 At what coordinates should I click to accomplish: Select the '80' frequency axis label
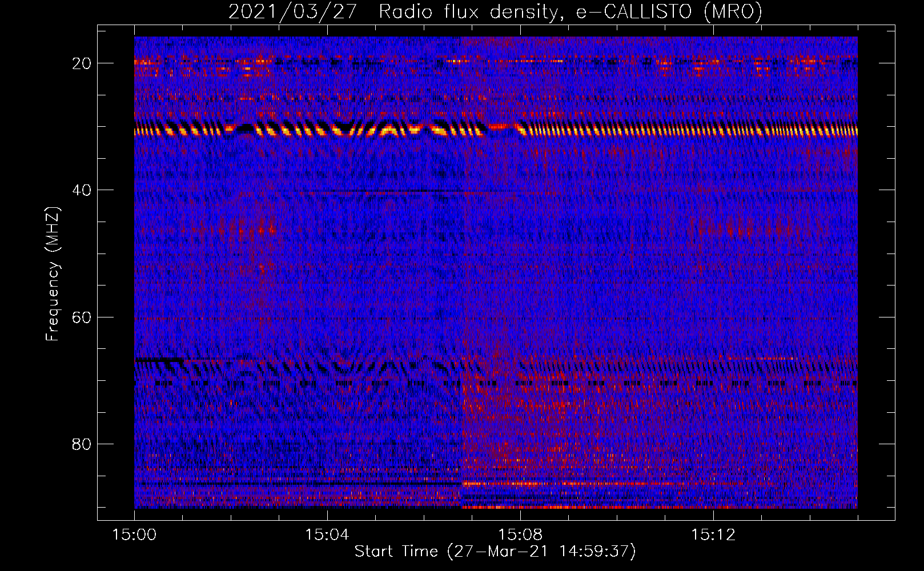pyautogui.click(x=82, y=444)
